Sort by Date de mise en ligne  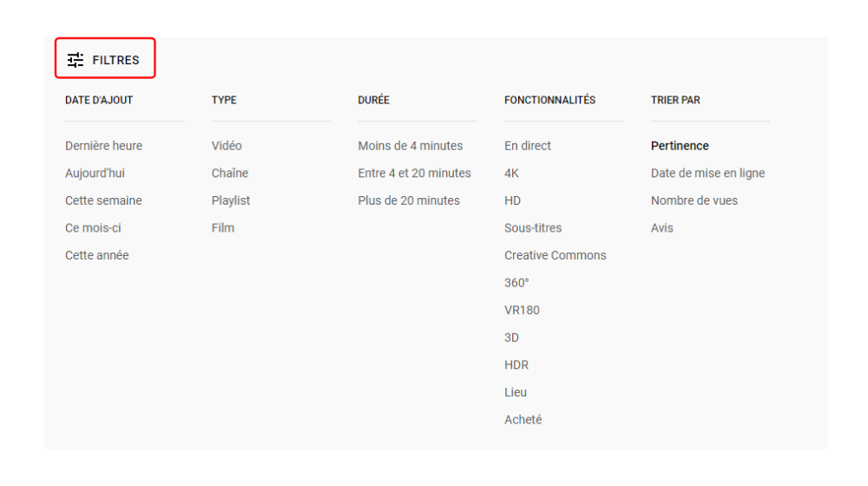(707, 173)
